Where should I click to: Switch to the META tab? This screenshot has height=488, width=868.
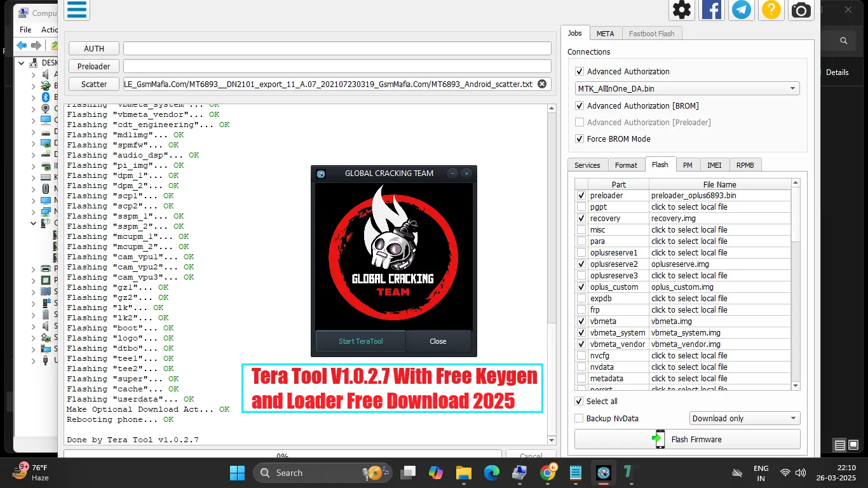pyautogui.click(x=605, y=34)
